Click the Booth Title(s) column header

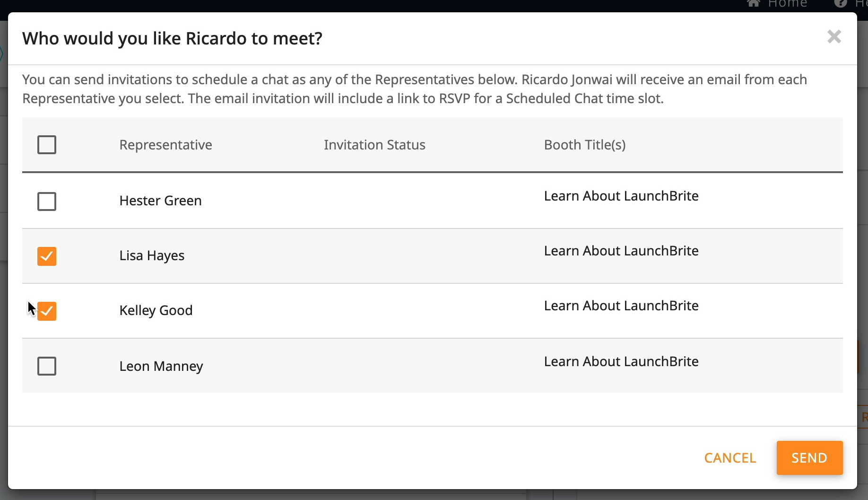[585, 145]
